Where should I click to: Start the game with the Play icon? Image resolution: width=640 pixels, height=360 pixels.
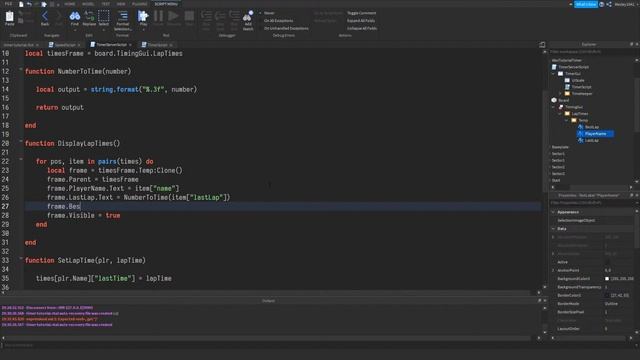pyautogui.click(x=143, y=16)
